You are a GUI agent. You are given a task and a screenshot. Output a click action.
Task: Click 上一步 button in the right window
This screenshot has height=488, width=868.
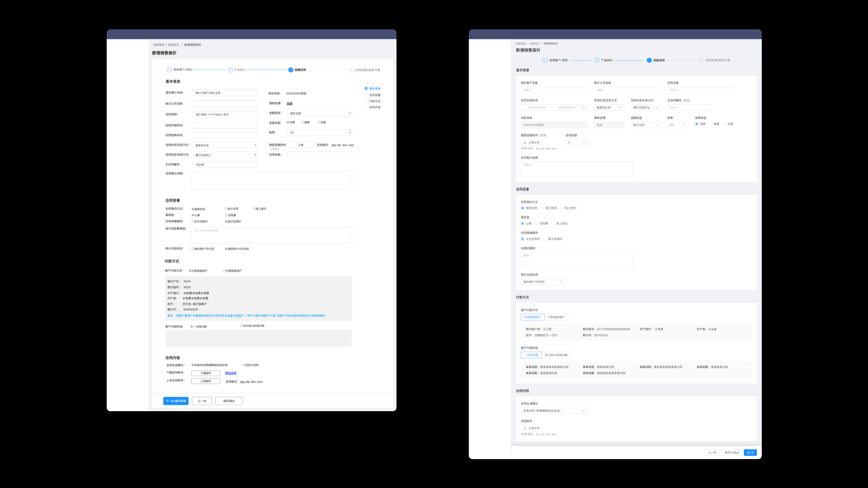[712, 452]
